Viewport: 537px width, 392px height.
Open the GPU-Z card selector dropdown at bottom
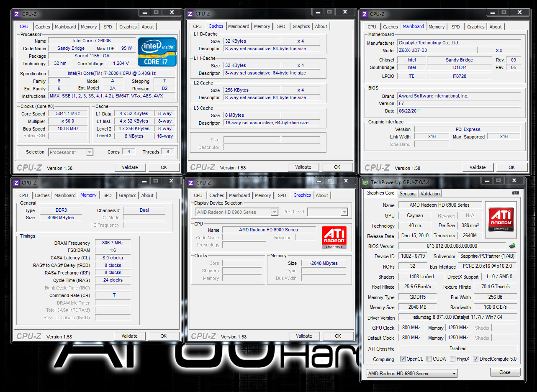(412, 373)
